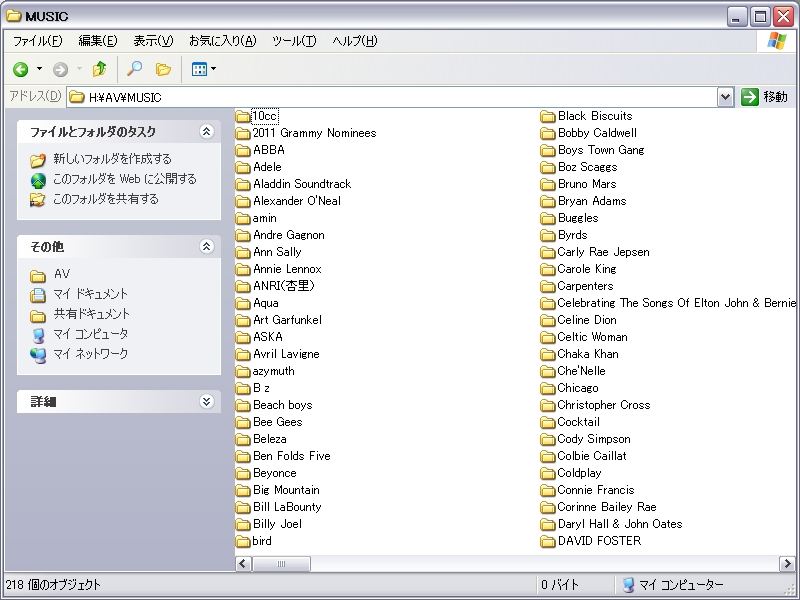The image size is (800, 600).
Task: Click the folder icon in address bar
Action: [77, 96]
